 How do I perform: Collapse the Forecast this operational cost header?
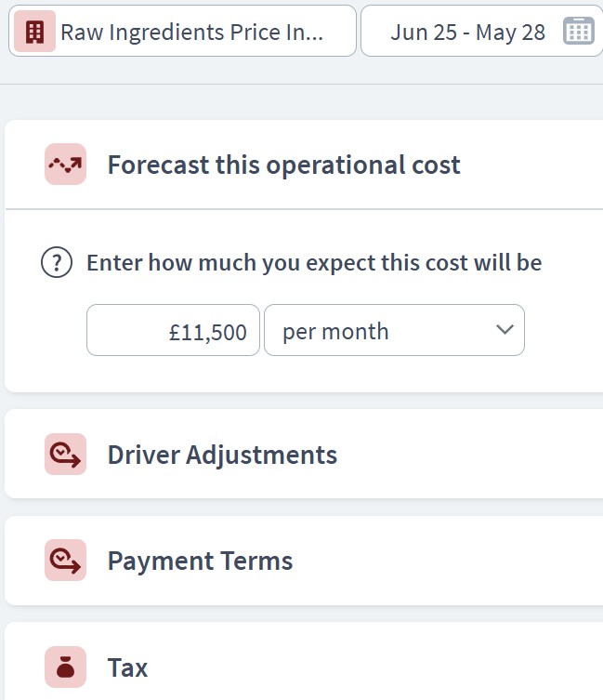pos(304,165)
